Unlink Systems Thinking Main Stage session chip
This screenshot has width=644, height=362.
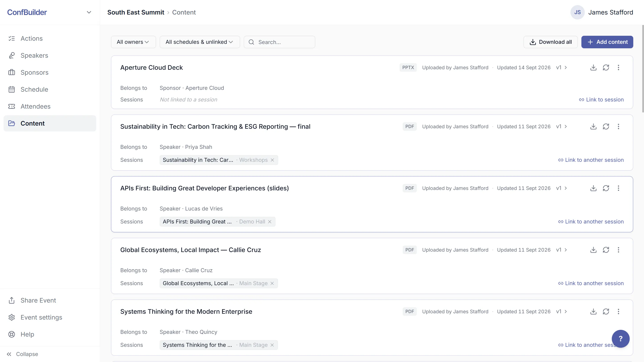[272, 345]
